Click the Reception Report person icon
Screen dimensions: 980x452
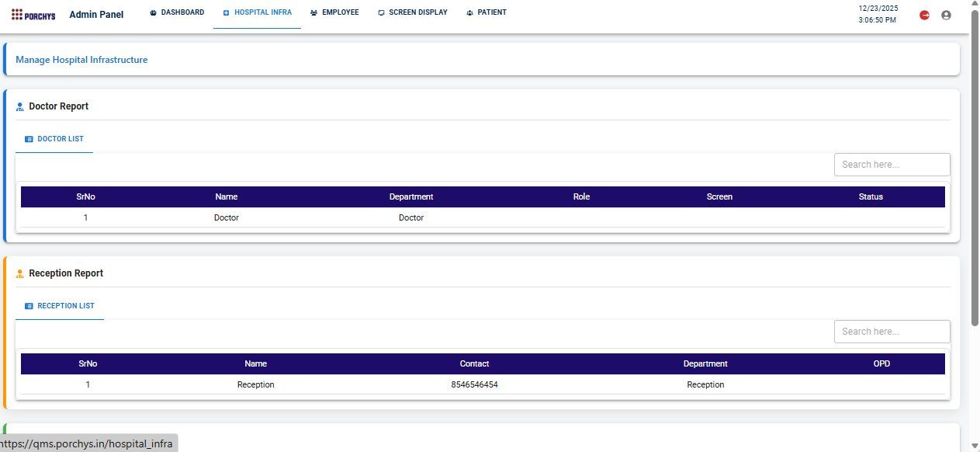(x=20, y=274)
